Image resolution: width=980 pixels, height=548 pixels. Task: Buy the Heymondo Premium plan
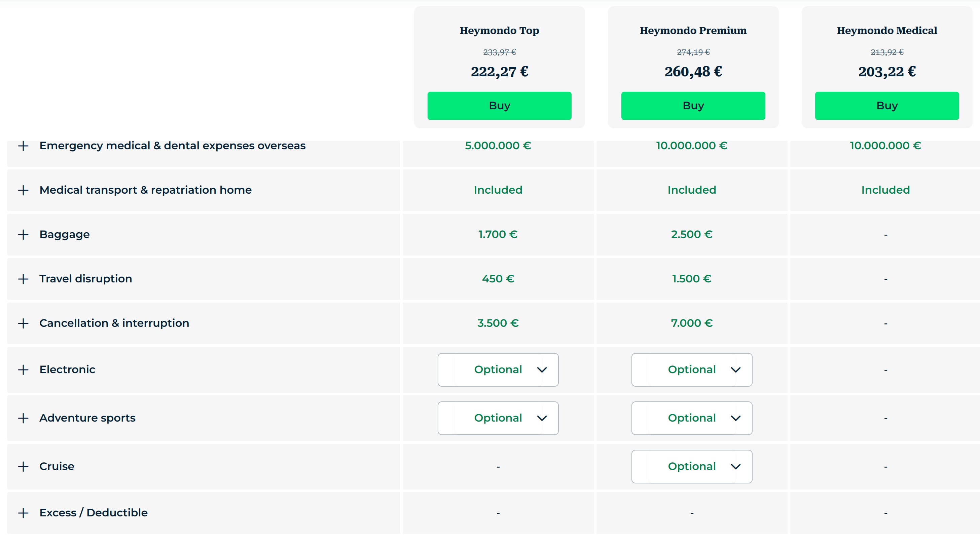(x=693, y=106)
